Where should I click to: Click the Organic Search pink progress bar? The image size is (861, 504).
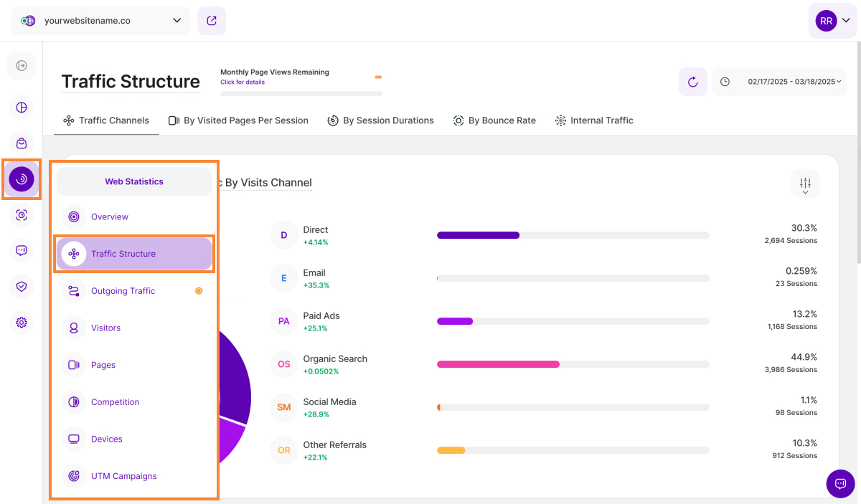[x=498, y=364]
